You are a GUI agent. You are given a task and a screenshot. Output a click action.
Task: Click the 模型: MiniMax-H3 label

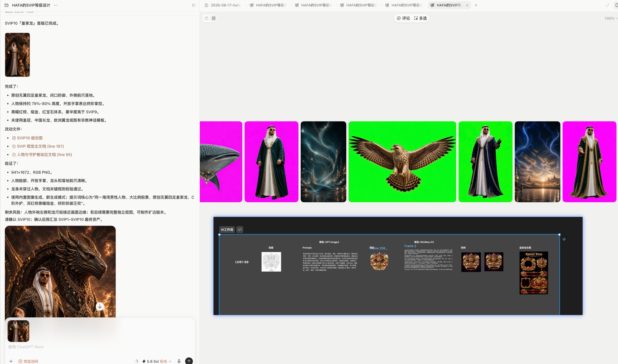(x=424, y=242)
